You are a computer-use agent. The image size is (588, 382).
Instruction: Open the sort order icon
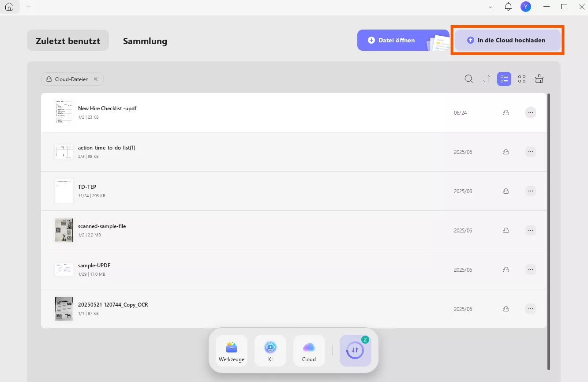[x=487, y=79]
